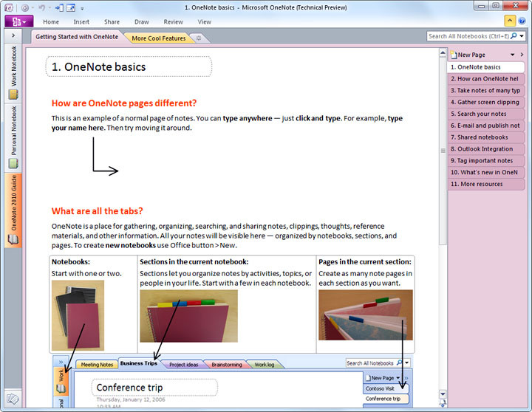Open the Back button history dropdown arrow
This screenshot has width=532, height=412.
pos(33,8)
